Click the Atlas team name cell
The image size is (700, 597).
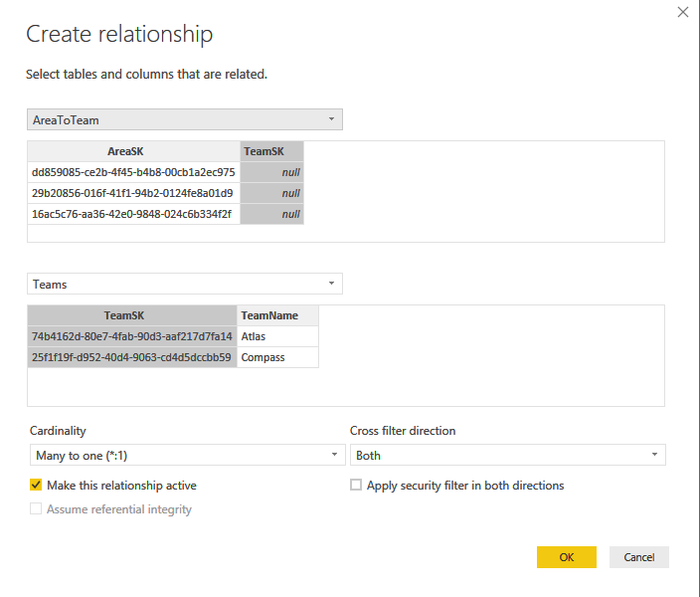(x=277, y=336)
